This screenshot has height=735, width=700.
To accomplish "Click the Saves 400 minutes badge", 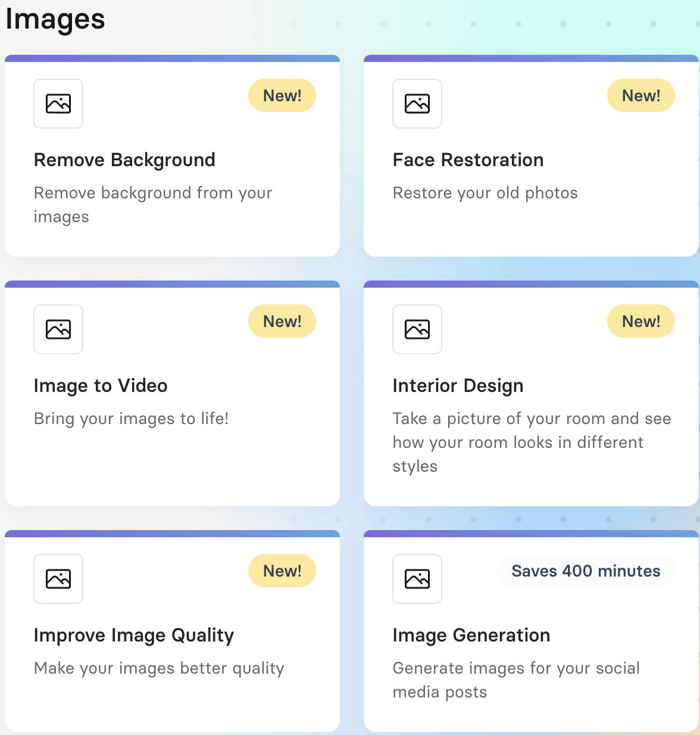I will [x=586, y=571].
